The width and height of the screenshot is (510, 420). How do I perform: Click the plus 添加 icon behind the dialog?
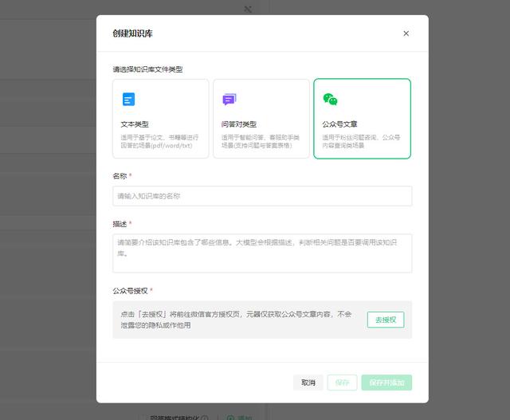pos(230,417)
